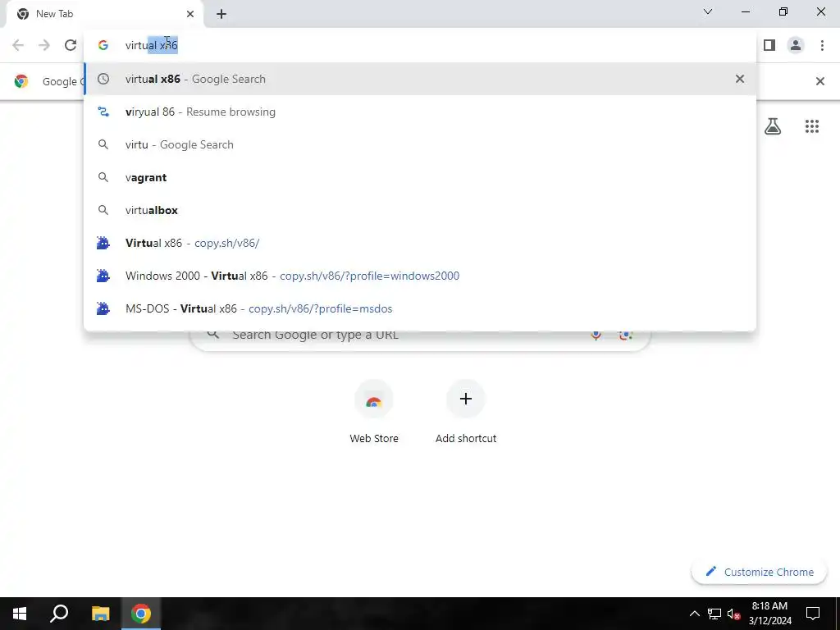Open the notification center icon
Viewport: 840px width, 630px height.
(813, 614)
